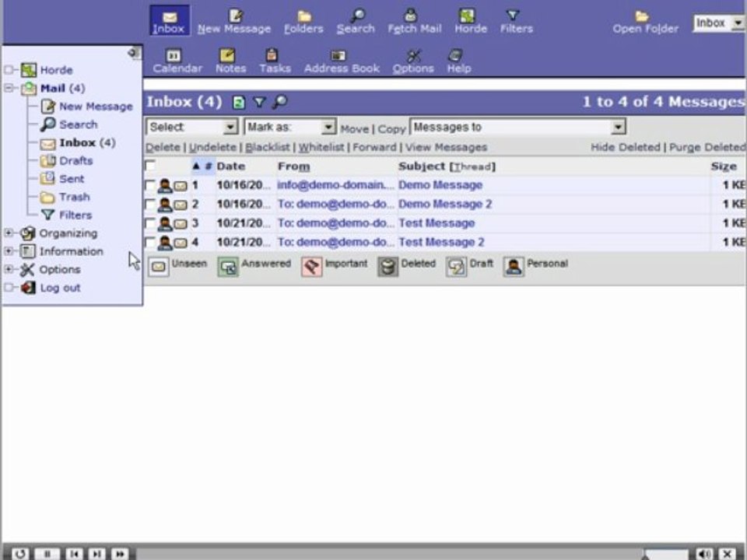747x560 pixels.
Task: Sort by message number column arrow
Action: point(196,166)
